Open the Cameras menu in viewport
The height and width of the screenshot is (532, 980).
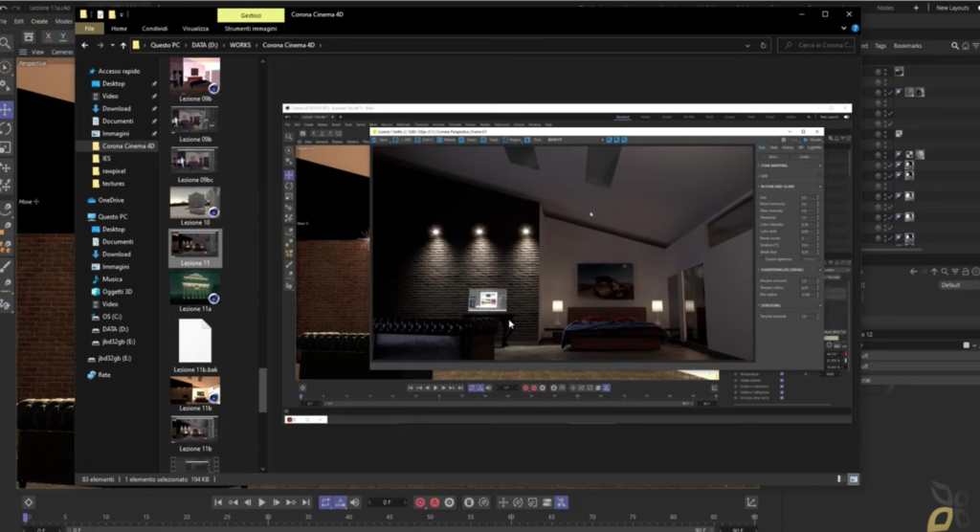[62, 52]
